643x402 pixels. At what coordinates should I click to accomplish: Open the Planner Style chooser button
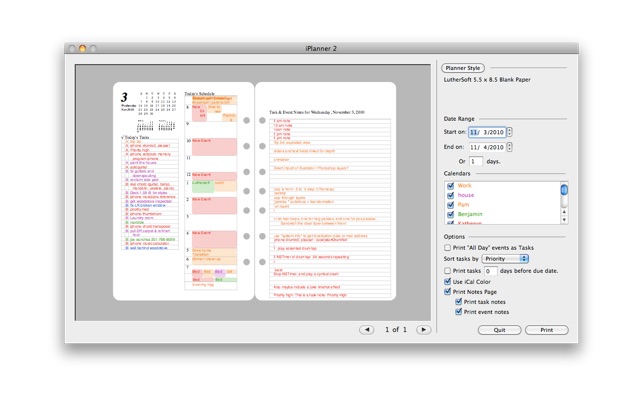(463, 68)
